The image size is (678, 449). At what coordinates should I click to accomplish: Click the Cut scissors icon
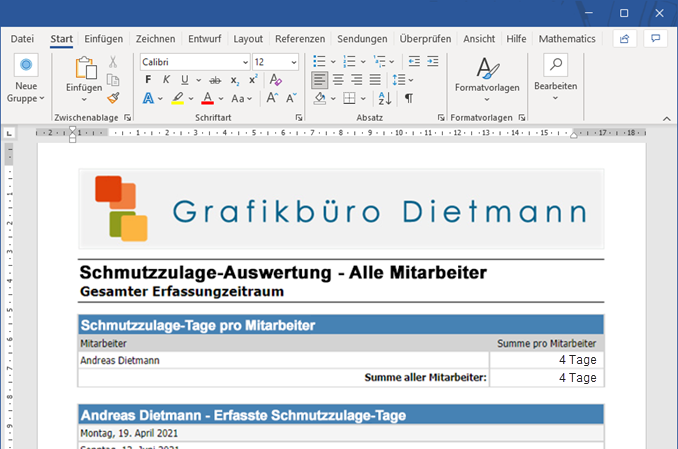113,62
